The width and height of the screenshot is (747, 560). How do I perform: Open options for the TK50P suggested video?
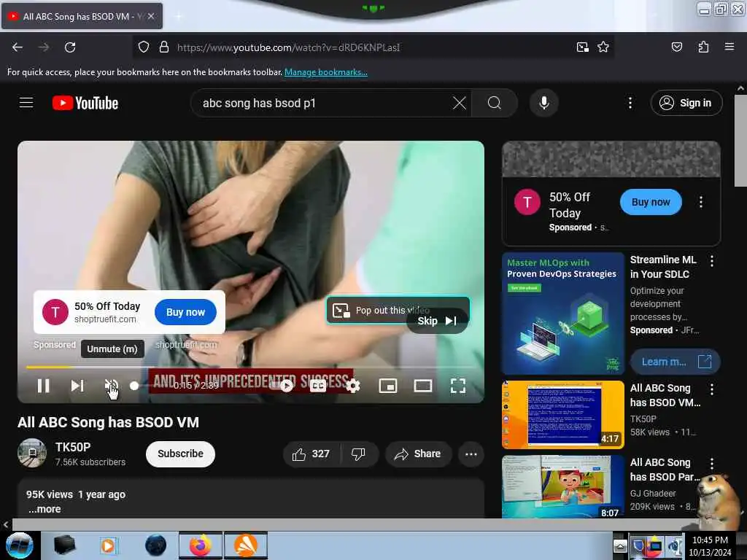click(x=712, y=389)
